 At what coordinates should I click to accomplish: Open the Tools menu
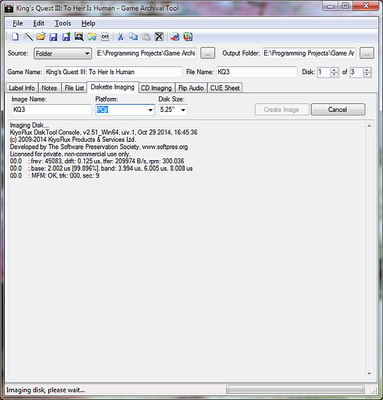[x=63, y=23]
